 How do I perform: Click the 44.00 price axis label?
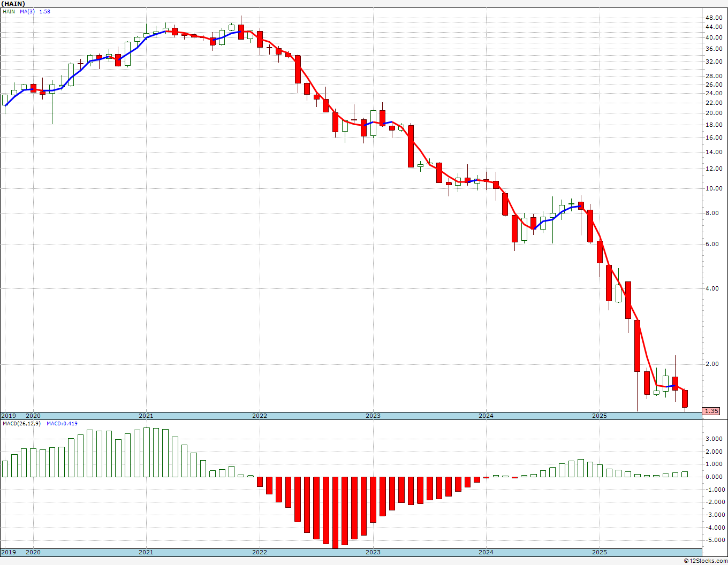pyautogui.click(x=713, y=27)
